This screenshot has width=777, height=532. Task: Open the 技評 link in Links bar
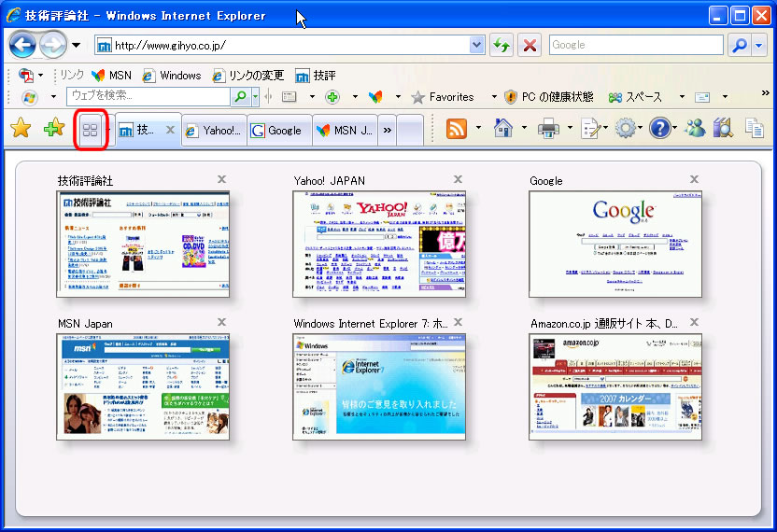[315, 76]
